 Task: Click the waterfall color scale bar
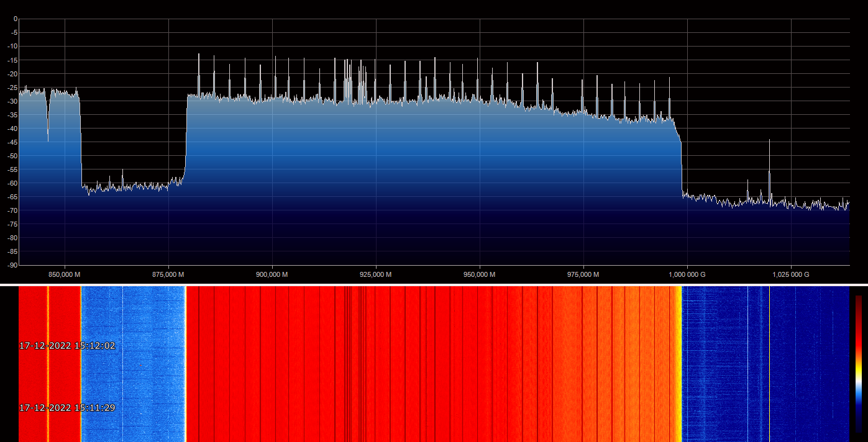point(859,363)
